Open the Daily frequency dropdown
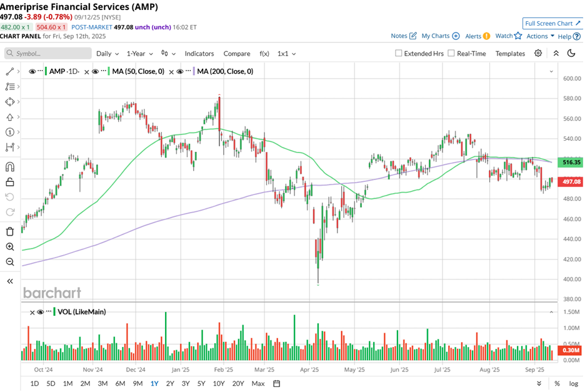The width and height of the screenshot is (585, 392). click(x=107, y=54)
